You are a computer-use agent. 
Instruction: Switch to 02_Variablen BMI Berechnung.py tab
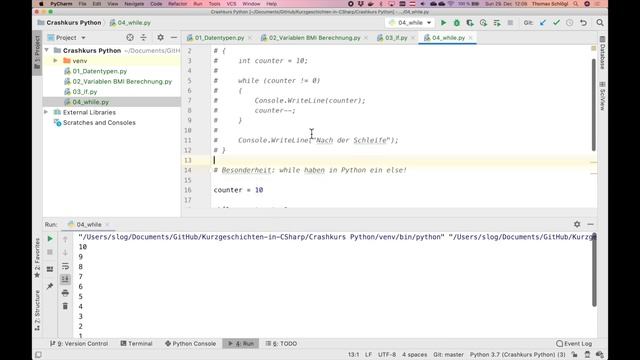coord(314,38)
